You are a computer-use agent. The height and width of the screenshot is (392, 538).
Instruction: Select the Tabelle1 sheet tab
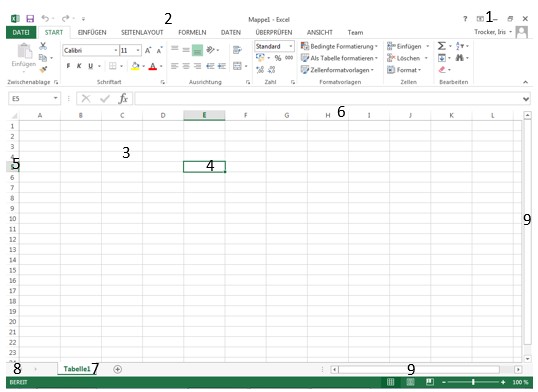(x=77, y=369)
